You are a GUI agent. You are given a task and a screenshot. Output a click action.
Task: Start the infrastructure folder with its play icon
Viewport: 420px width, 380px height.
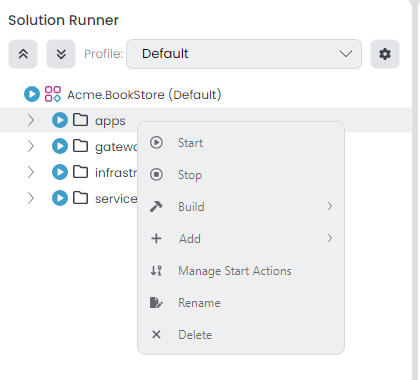(60, 172)
